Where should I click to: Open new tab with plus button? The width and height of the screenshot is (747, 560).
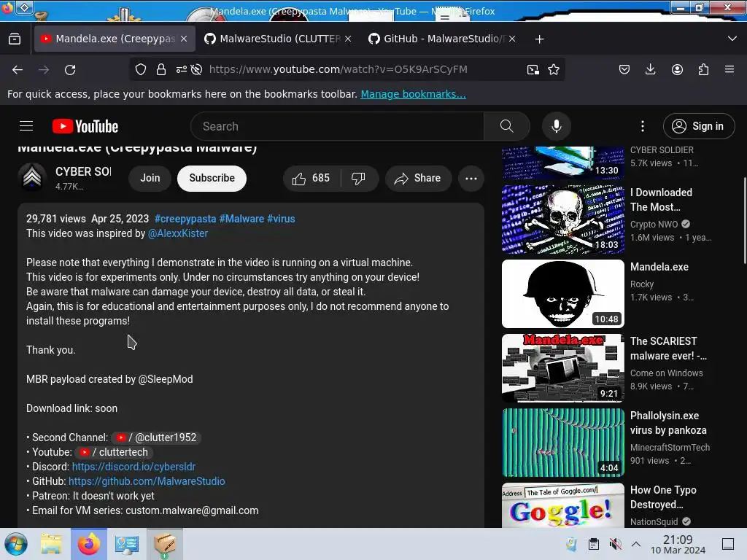tap(539, 39)
